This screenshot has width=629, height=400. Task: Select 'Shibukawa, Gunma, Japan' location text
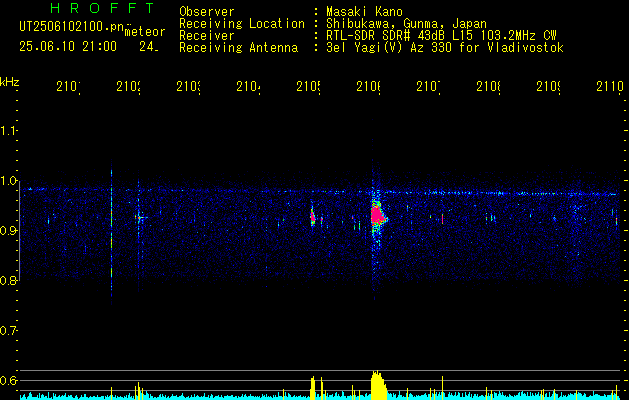[406, 24]
